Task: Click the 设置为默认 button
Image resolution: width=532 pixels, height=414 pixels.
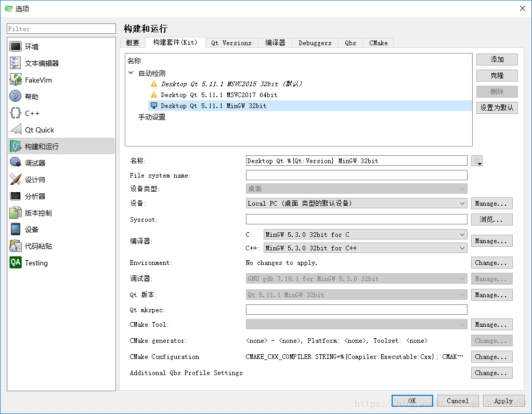Action: 497,108
